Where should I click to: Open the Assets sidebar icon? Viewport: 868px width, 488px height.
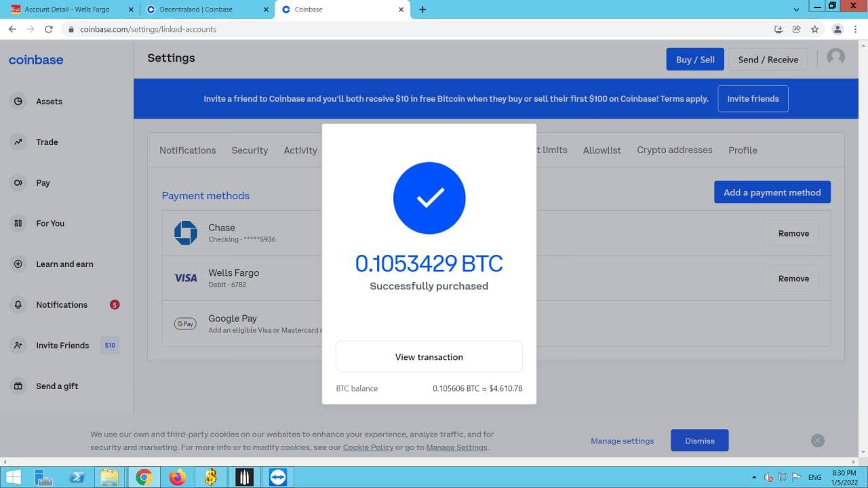pyautogui.click(x=18, y=101)
